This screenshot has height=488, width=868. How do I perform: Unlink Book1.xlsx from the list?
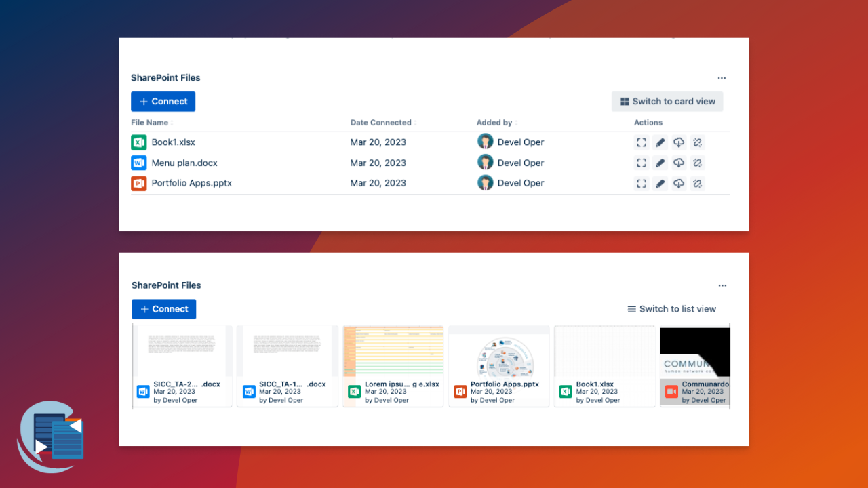(x=697, y=142)
